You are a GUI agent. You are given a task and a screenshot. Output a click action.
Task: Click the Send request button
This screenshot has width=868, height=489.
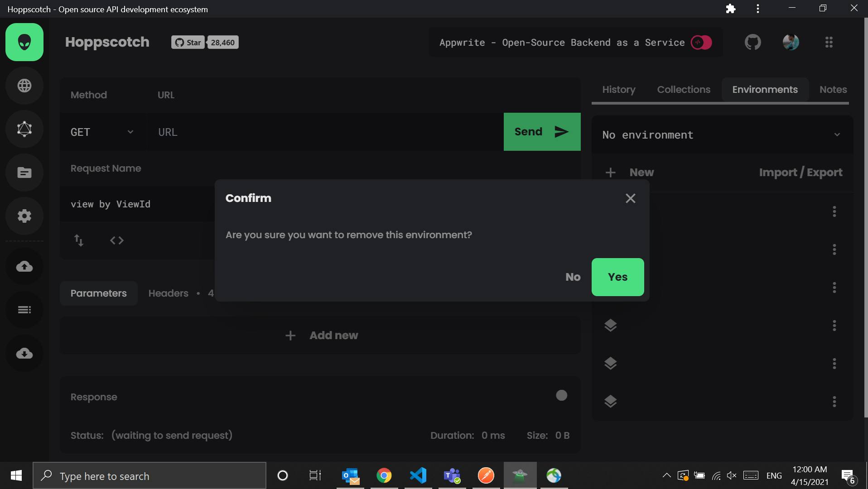coord(542,132)
